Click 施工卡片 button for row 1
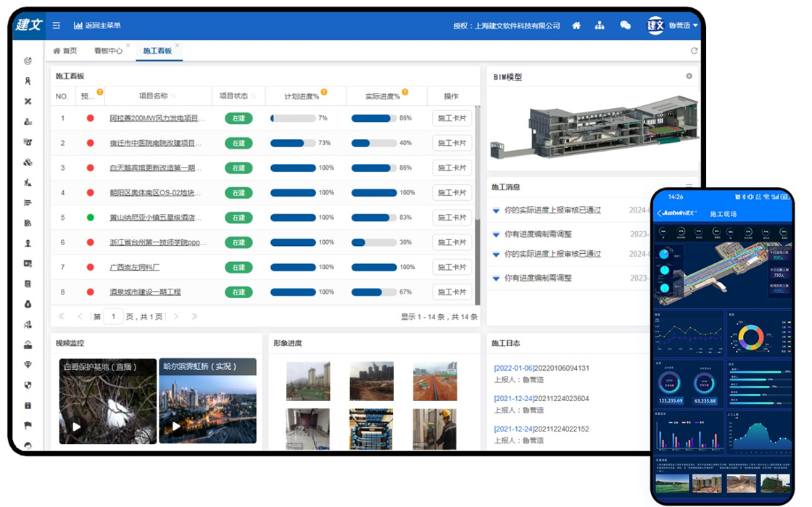The height and width of the screenshot is (507, 812). tap(452, 118)
